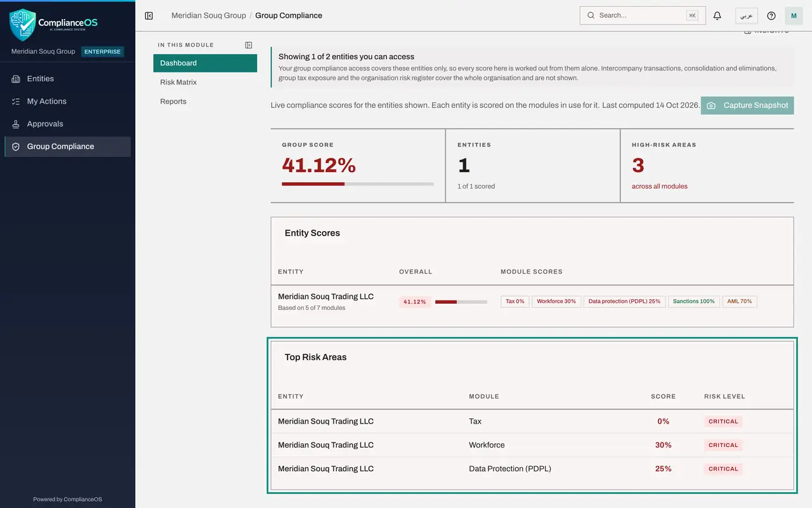Open user avatar M menu
The height and width of the screenshot is (508, 812).
[x=794, y=15]
